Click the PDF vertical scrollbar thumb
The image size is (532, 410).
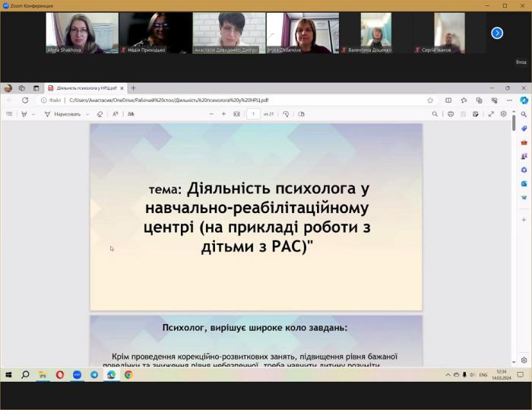coord(514,123)
